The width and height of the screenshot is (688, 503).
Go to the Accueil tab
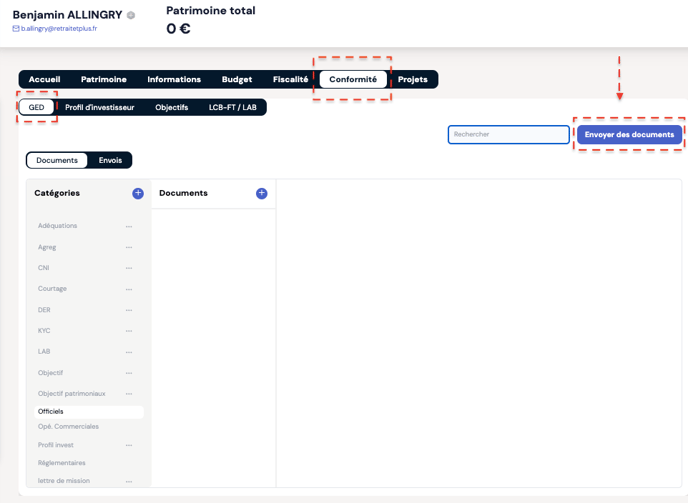click(x=44, y=79)
